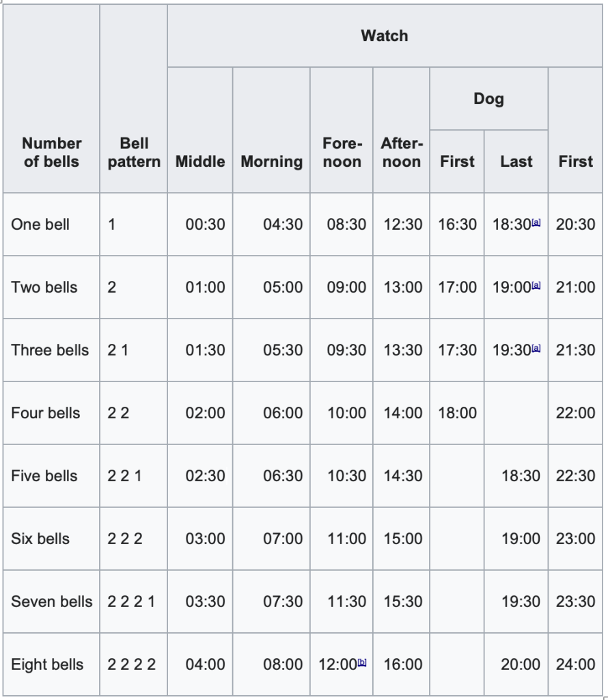Select the Morning watch column header
Viewport: 608px width, 700px height.
tap(271, 161)
